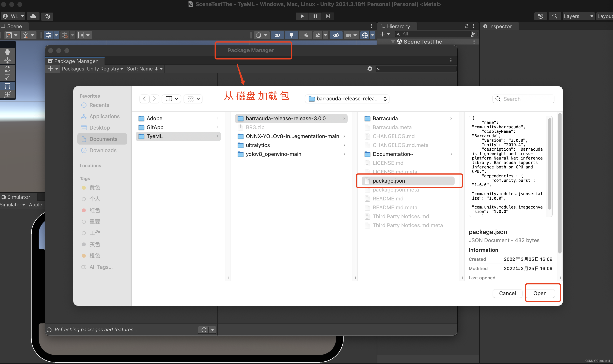Open the Layers dropdown
This screenshot has width=613, height=364.
[578, 16]
